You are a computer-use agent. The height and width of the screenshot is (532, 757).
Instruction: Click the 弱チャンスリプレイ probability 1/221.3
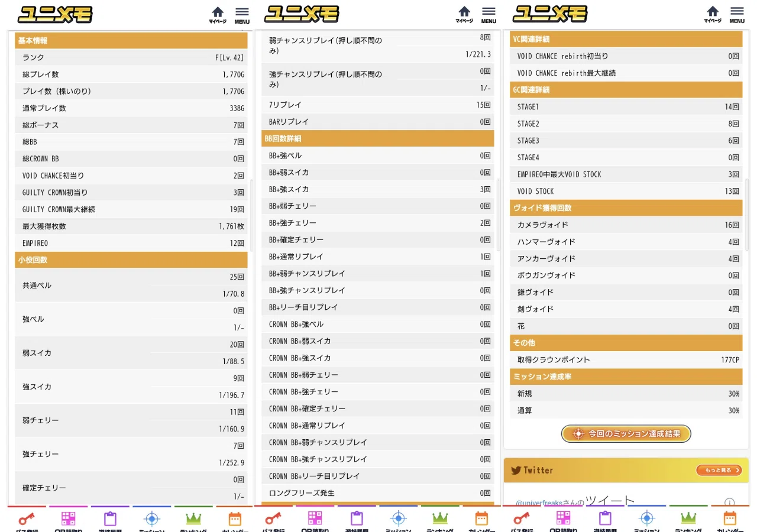coord(478,54)
